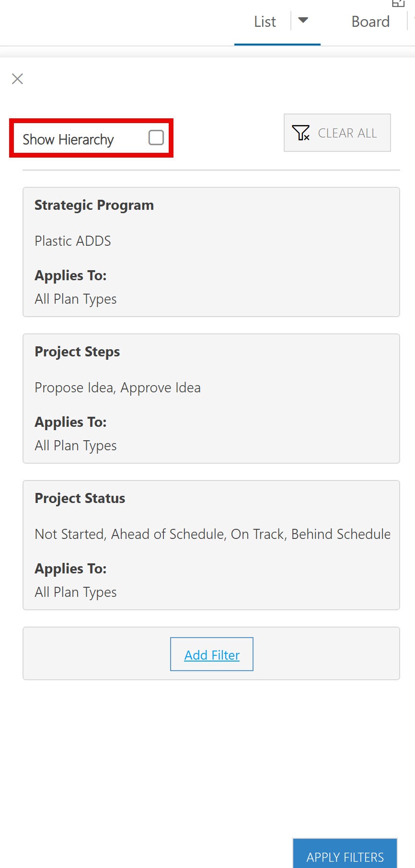
Task: Click the funnel icon on Clear All
Action: (x=301, y=133)
